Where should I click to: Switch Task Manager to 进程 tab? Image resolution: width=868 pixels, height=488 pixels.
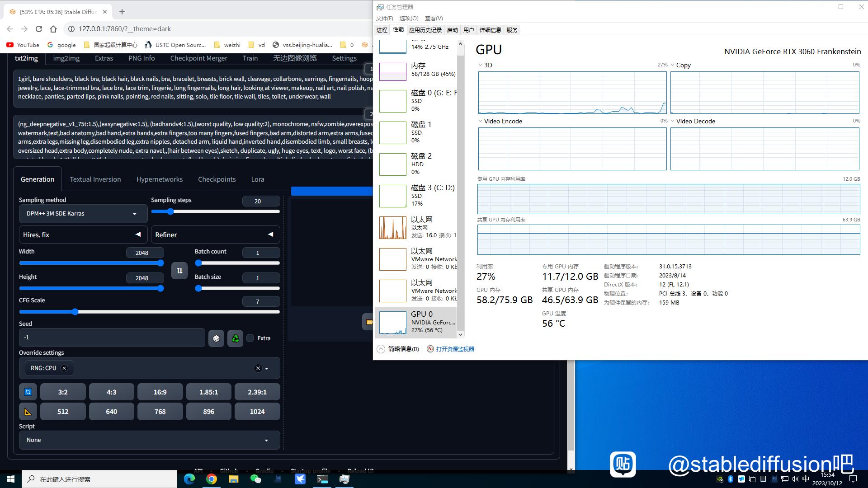(382, 30)
